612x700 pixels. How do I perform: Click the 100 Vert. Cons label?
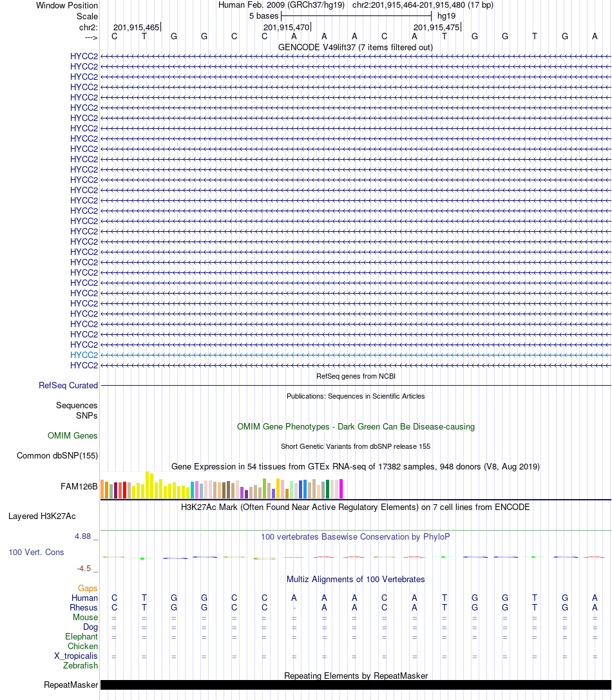coord(36,553)
